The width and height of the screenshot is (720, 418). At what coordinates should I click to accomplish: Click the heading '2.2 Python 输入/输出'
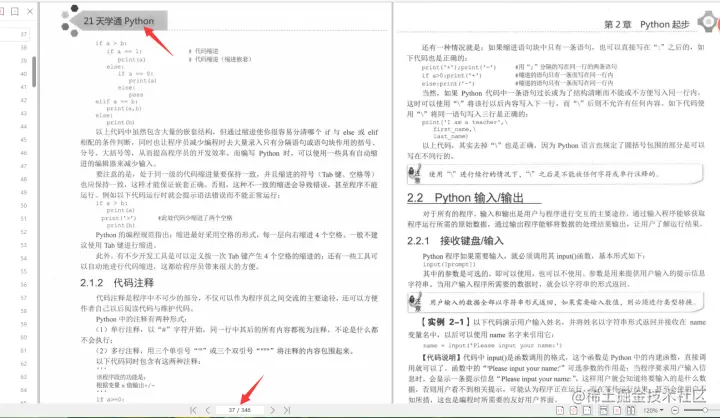click(x=465, y=198)
